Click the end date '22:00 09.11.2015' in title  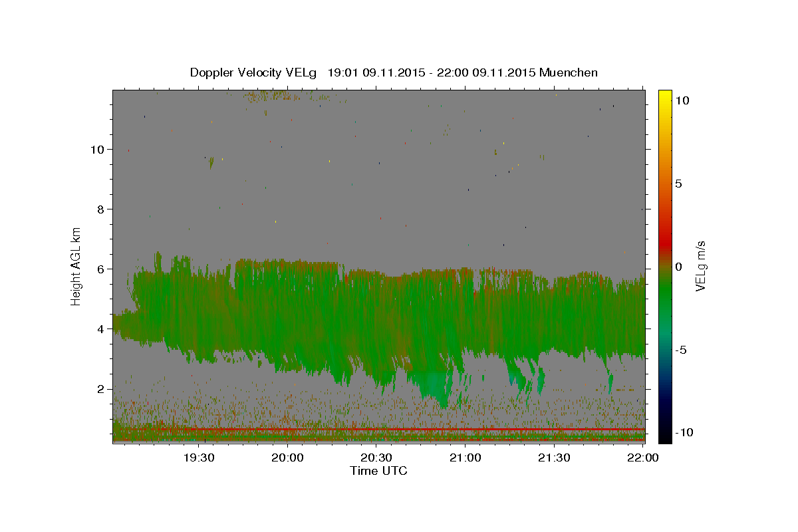point(486,72)
